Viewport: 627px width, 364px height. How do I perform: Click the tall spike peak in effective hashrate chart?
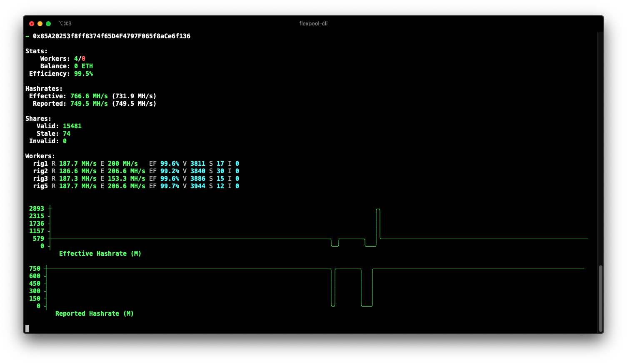[378, 209]
